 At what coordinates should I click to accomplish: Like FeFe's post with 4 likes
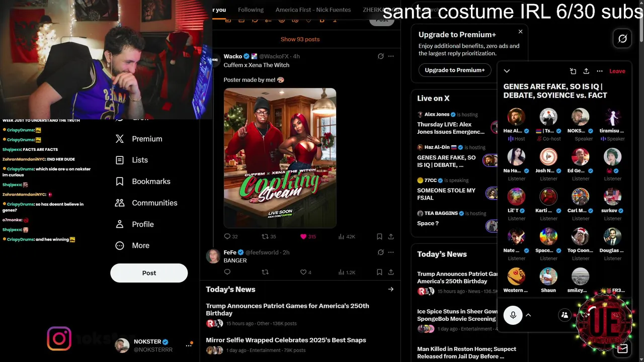[x=306, y=272]
